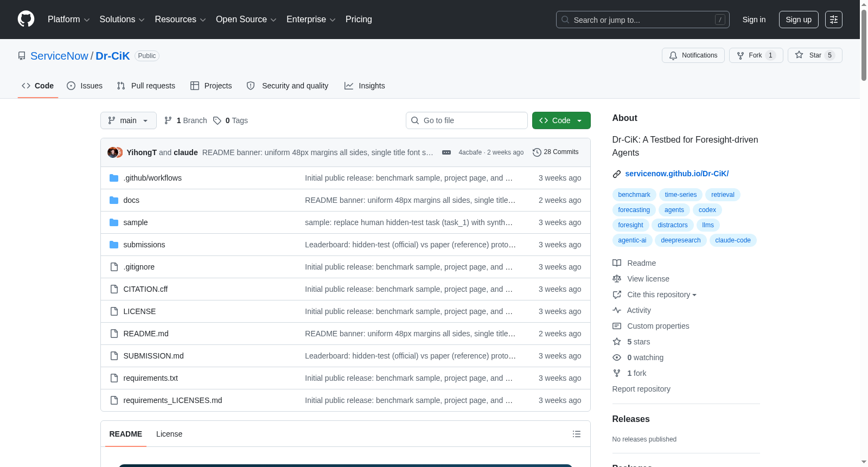Screen dimensions: 868x467
Task: Open the green Code clone dropdown
Action: coord(561,120)
